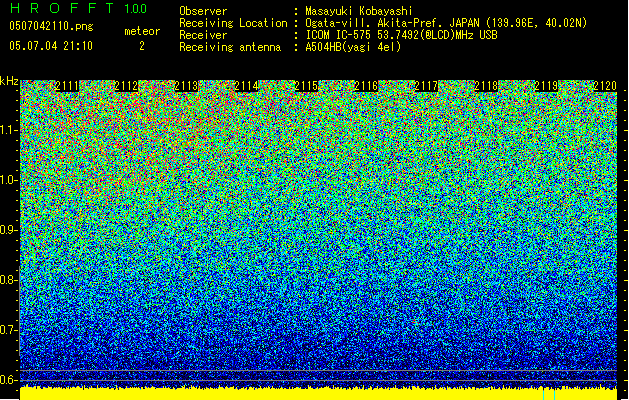
Task: Click the Observer field label
Action: point(203,11)
